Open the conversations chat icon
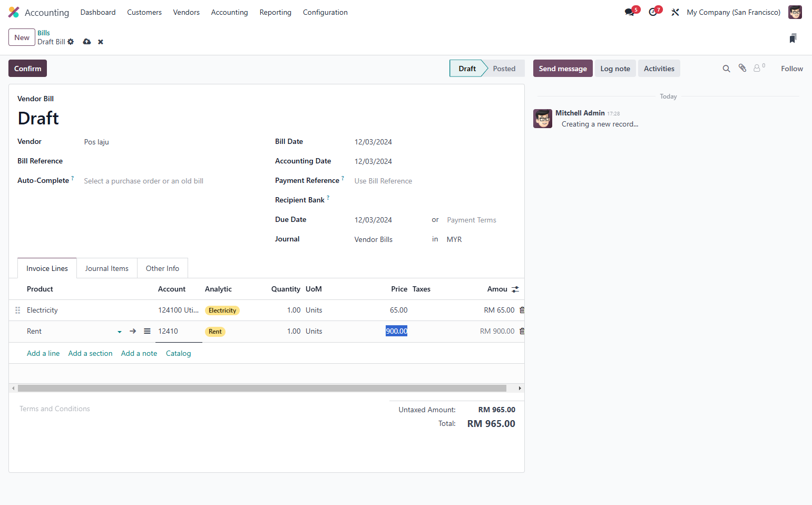This screenshot has width=812, height=505. pos(630,12)
